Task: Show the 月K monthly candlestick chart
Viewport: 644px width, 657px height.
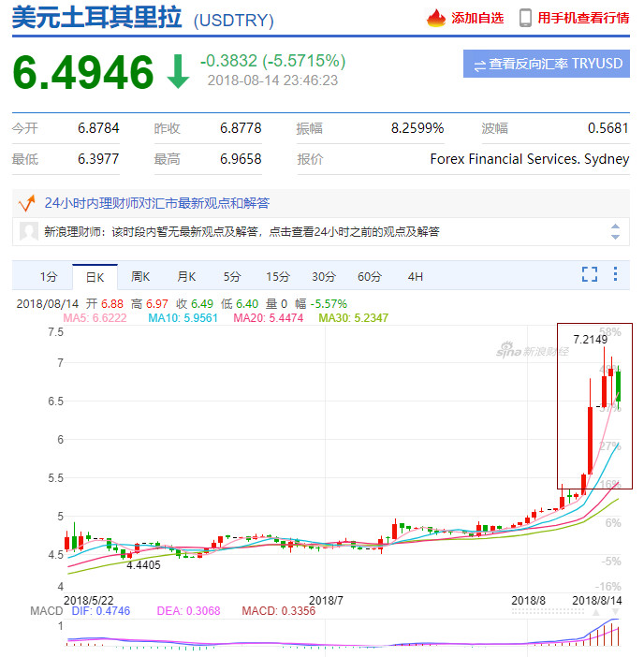Action: (x=186, y=276)
